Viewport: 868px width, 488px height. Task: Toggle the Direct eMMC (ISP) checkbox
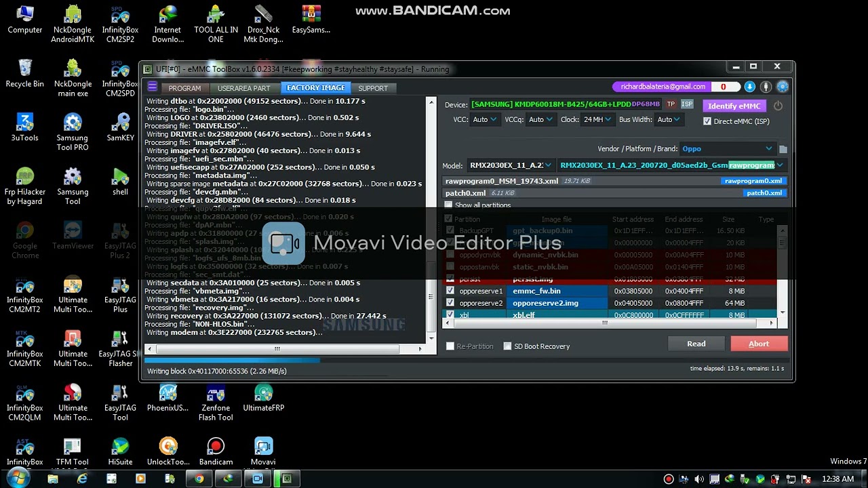(707, 121)
